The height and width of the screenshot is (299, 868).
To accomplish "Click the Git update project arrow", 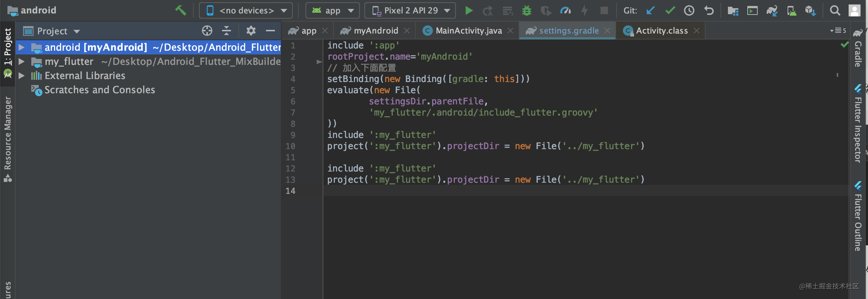I will 650,10.
